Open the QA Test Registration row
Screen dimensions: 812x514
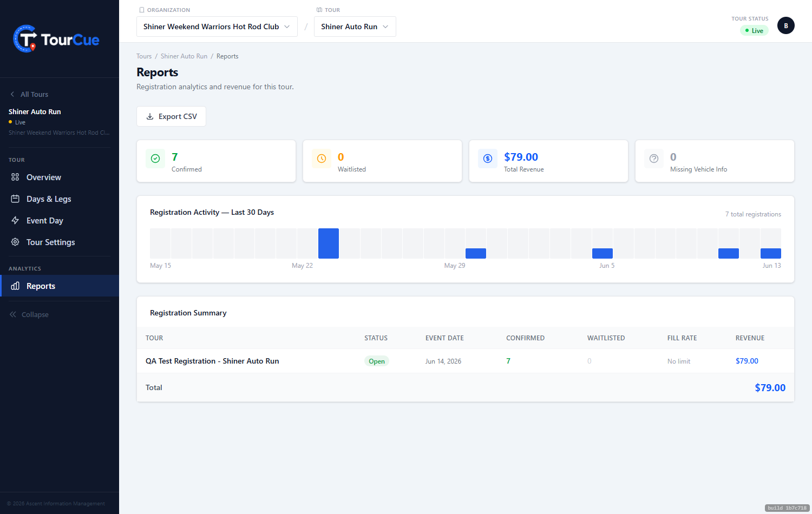pyautogui.click(x=466, y=361)
